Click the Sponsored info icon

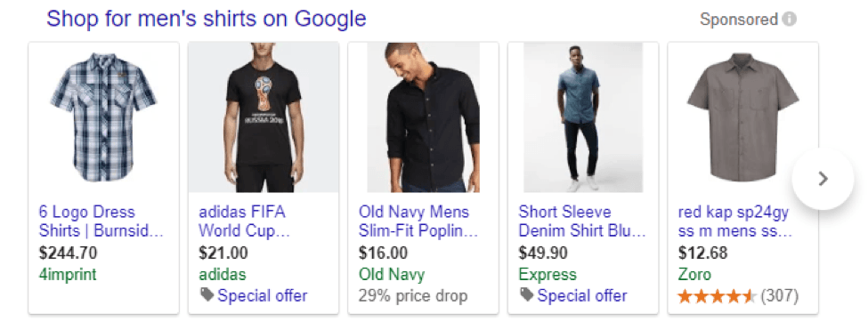[789, 20]
